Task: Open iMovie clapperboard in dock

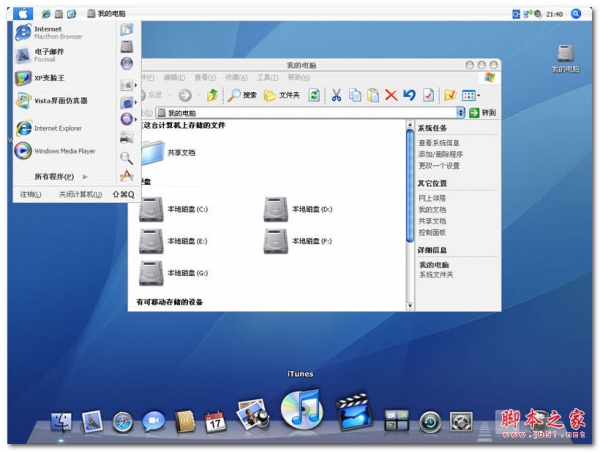Action: point(354,411)
